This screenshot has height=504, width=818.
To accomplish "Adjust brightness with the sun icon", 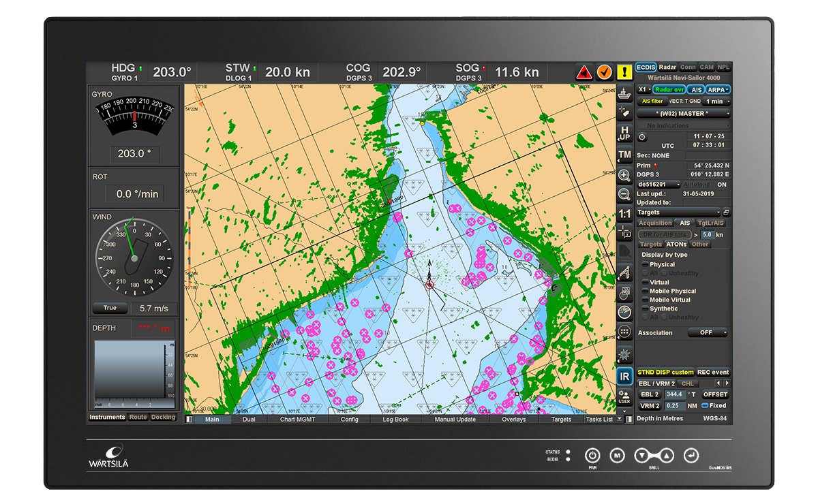I will 624,356.
